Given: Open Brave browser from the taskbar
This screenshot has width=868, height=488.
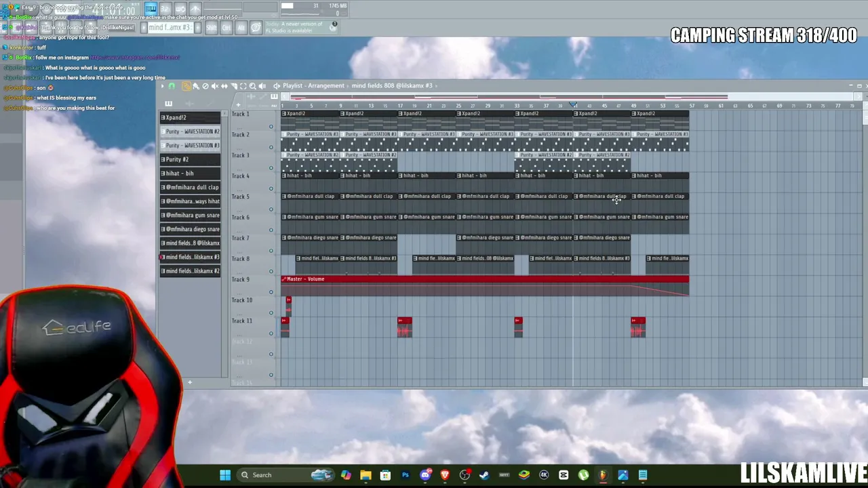Looking at the screenshot, I should click(445, 475).
